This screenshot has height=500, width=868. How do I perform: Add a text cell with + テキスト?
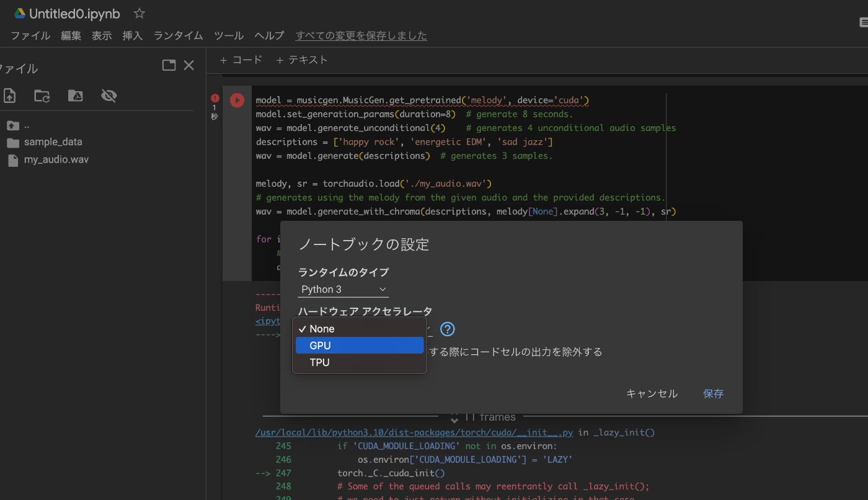(301, 60)
